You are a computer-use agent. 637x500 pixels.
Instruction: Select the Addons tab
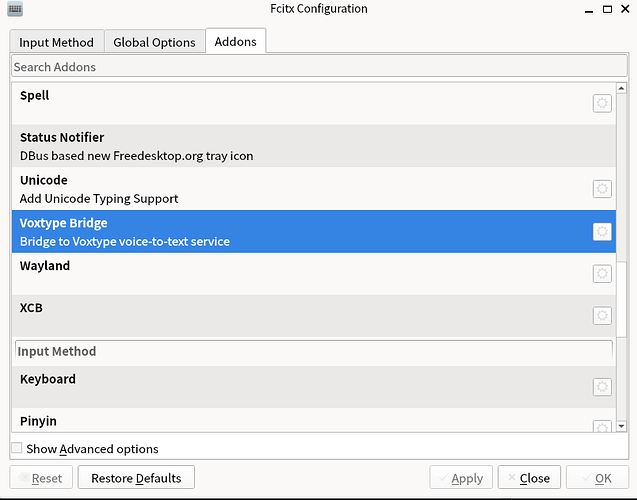click(235, 42)
